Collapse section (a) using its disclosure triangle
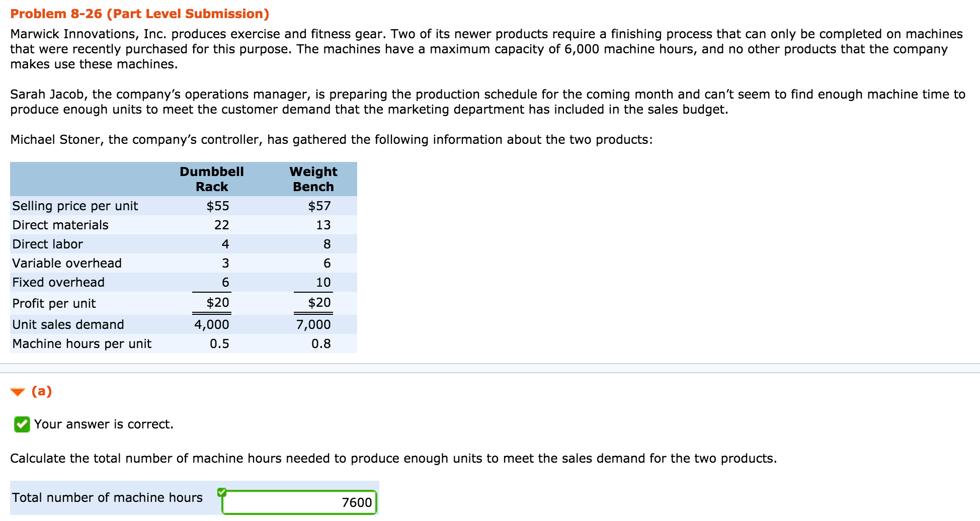Viewport: 980px width, 521px height. 18,392
